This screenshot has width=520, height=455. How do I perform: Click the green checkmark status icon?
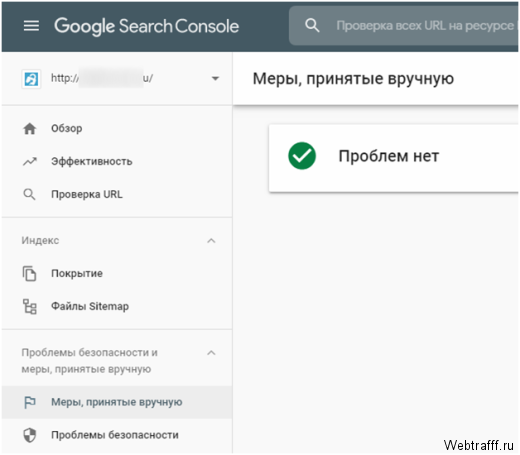tap(302, 156)
